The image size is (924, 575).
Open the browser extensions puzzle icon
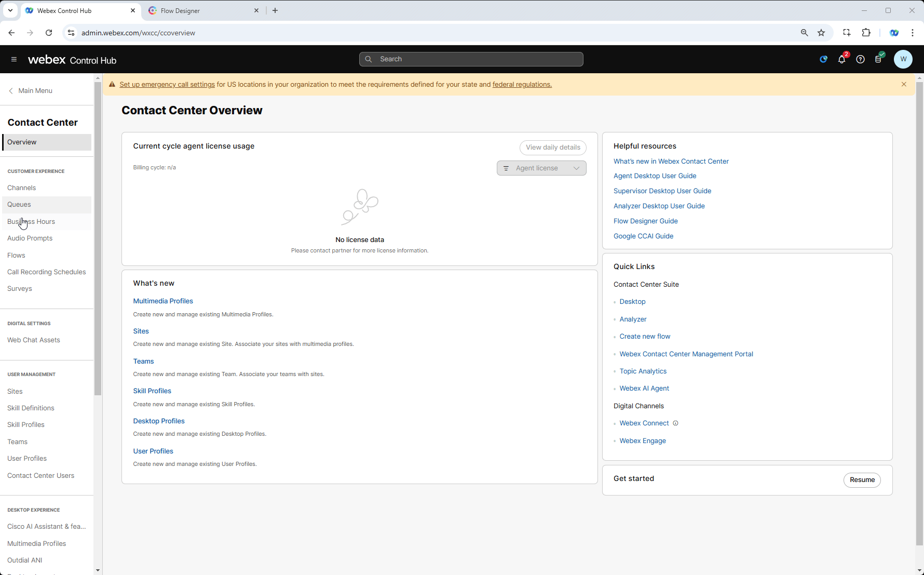[x=866, y=33]
